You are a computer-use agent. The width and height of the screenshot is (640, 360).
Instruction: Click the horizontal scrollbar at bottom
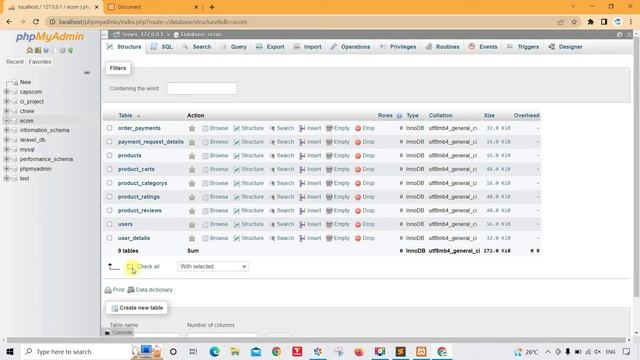(316, 340)
